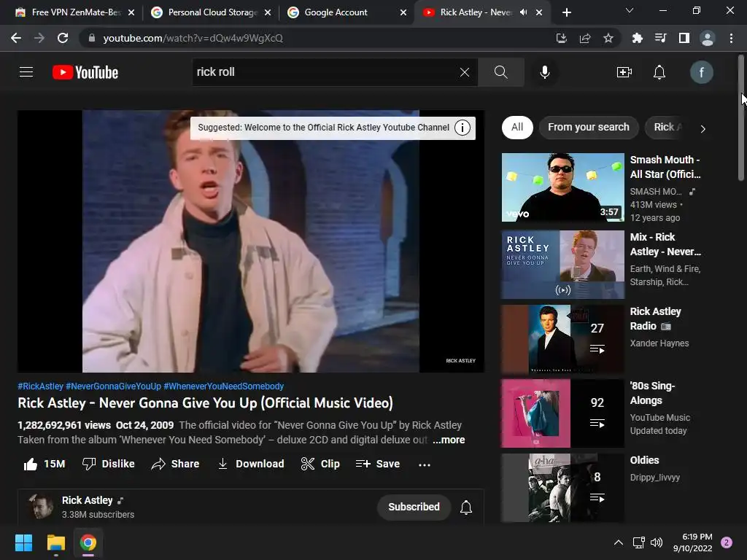Create a Clip of the video
Viewport: 747px width, 560px height.
(320, 464)
